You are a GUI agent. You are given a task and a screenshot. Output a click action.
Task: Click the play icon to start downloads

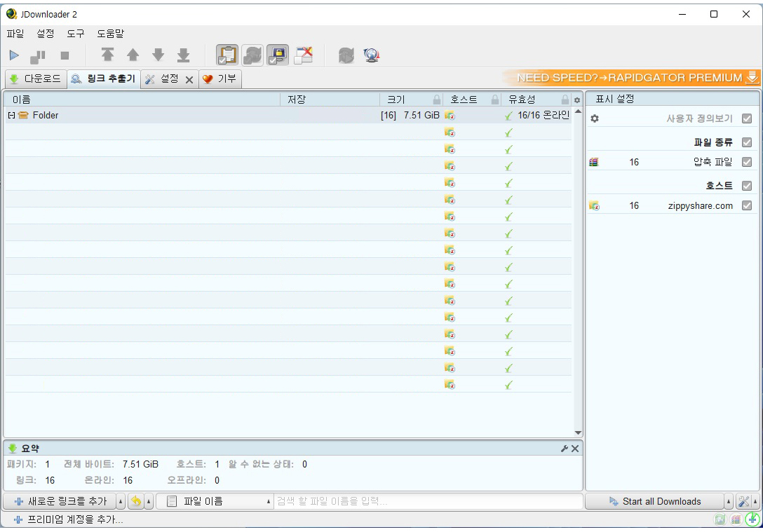13,55
